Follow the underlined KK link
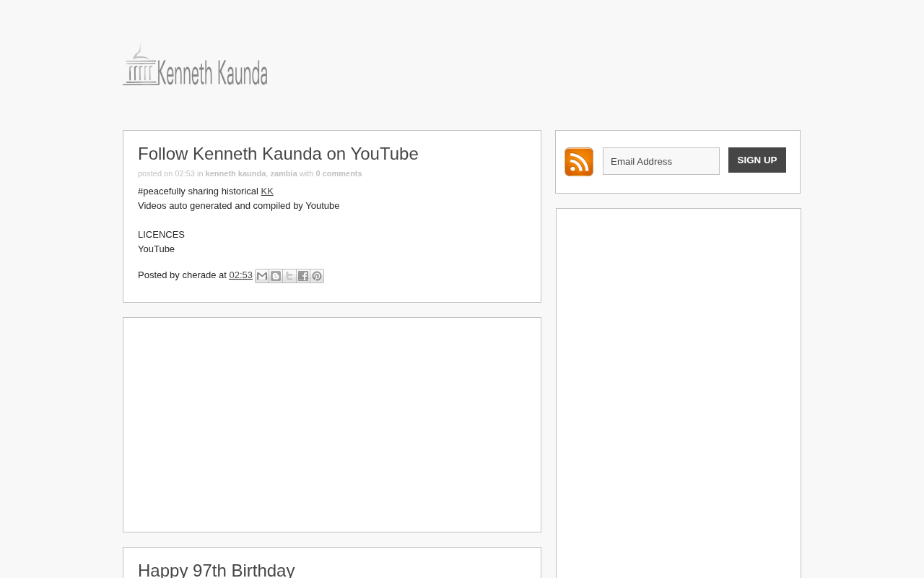The width and height of the screenshot is (924, 578). coord(267,191)
